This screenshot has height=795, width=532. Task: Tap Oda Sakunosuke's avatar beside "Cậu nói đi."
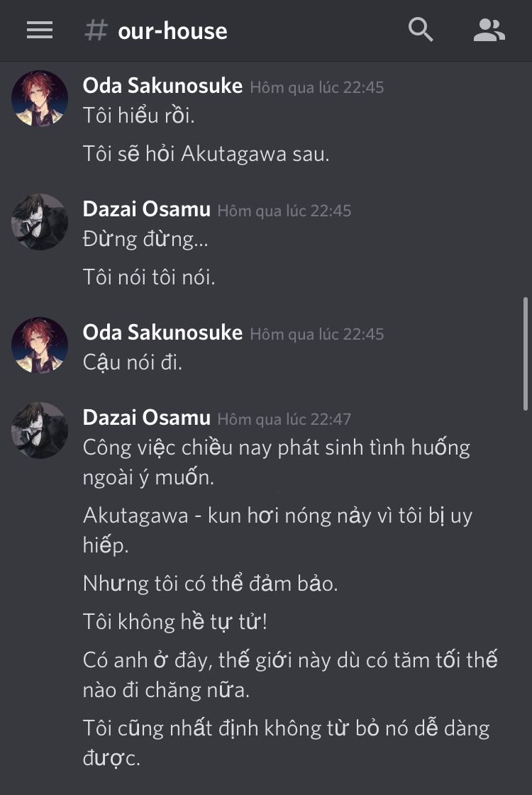click(40, 345)
